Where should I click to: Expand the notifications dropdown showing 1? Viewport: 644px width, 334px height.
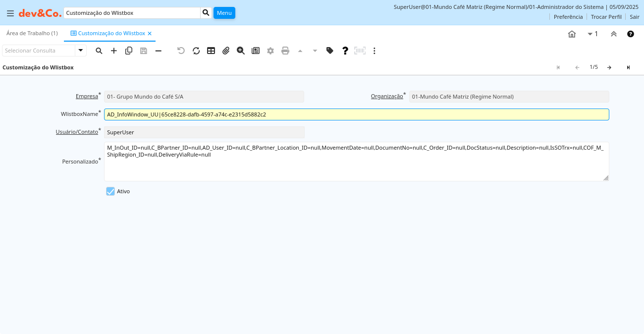pos(592,34)
